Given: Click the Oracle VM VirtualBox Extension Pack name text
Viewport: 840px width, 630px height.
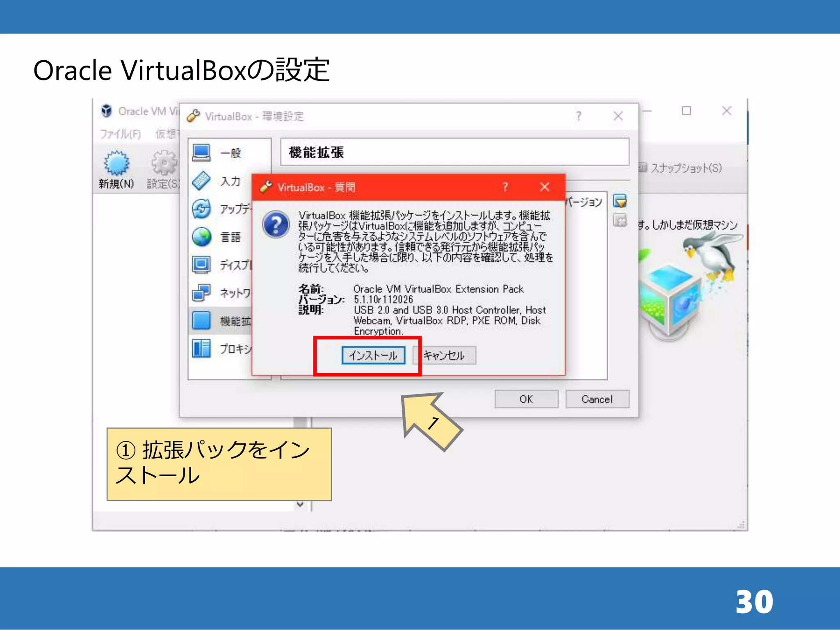Looking at the screenshot, I should 438,289.
